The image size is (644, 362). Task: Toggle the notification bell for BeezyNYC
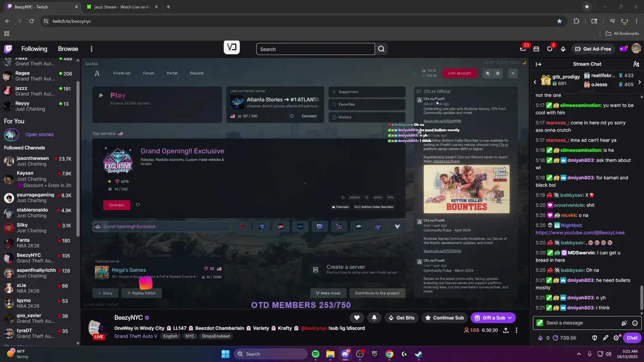click(374, 318)
